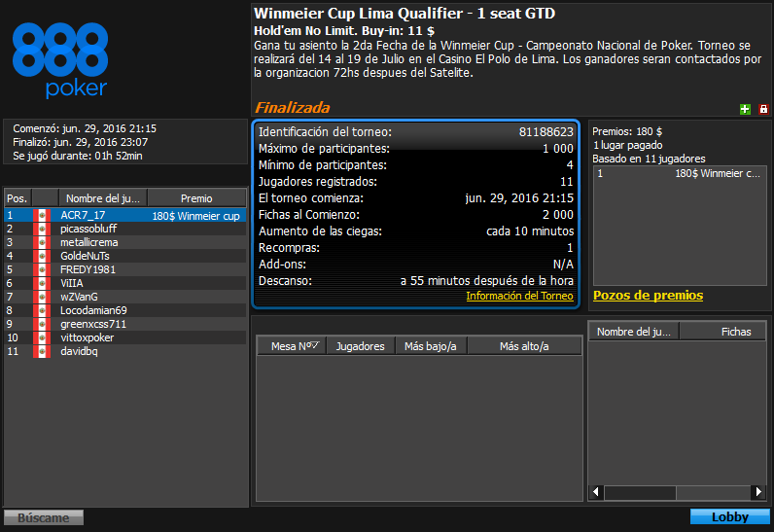Click 'Descanso:' row
The width and height of the screenshot is (774, 532).
[415, 281]
